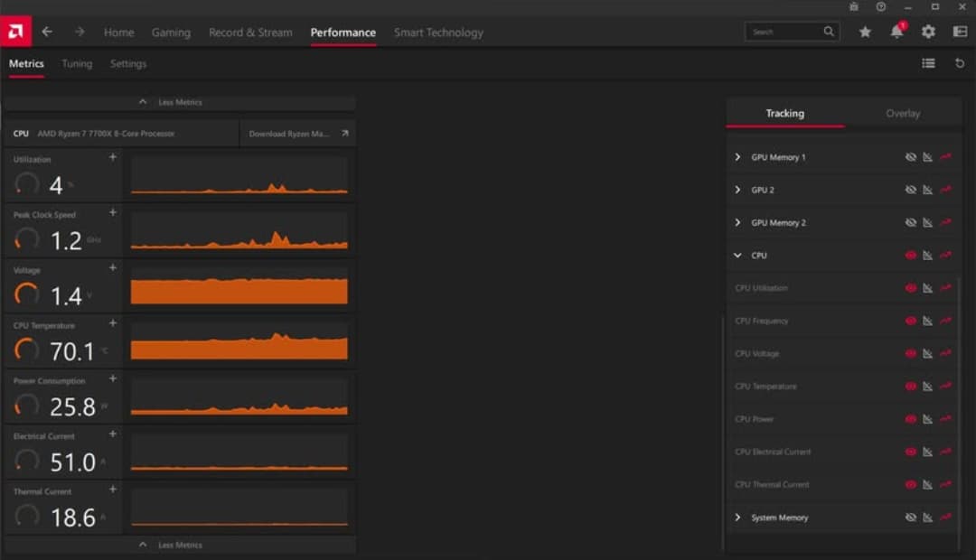976x560 pixels.
Task: Click the list view icon under Metrics
Action: 928,63
